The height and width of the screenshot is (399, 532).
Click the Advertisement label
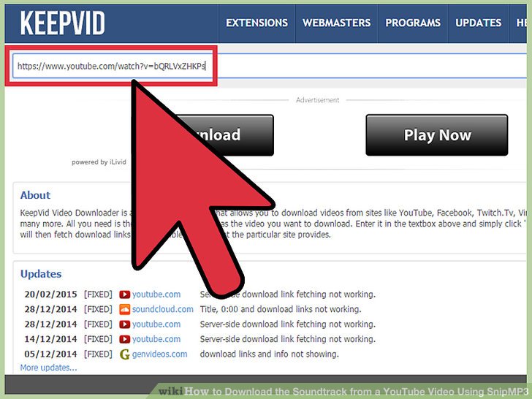[318, 100]
